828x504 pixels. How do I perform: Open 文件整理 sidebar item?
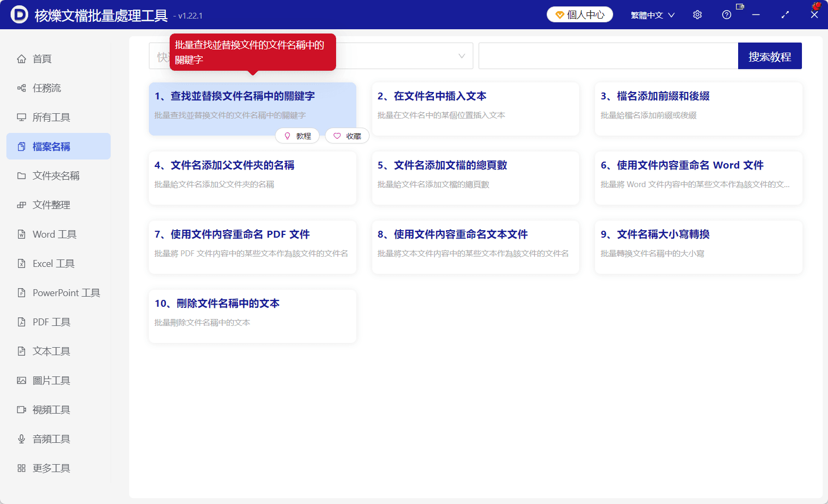coord(58,205)
